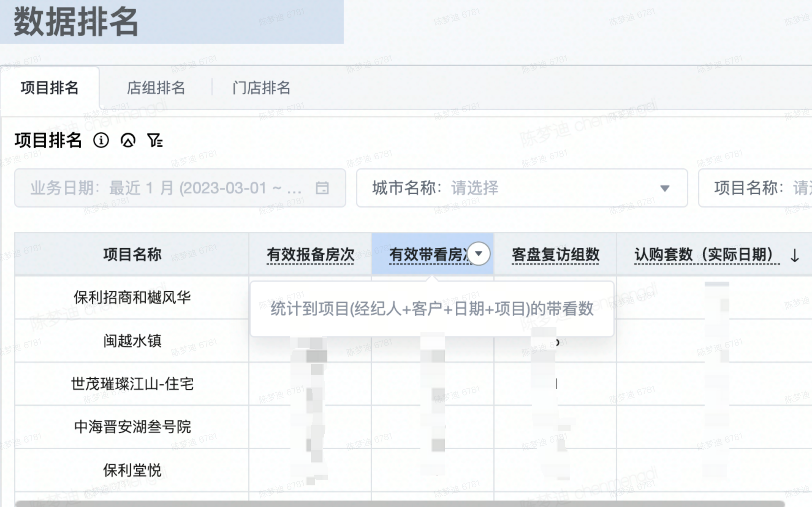Click 世茂璀璨江山-住宅 project name
This screenshot has height=507, width=812.
[132, 383]
